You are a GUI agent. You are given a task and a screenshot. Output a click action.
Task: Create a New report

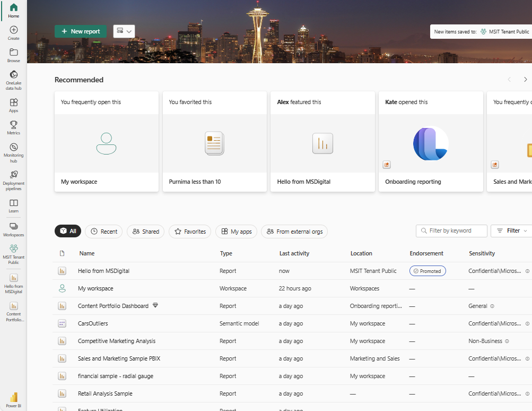pyautogui.click(x=81, y=31)
